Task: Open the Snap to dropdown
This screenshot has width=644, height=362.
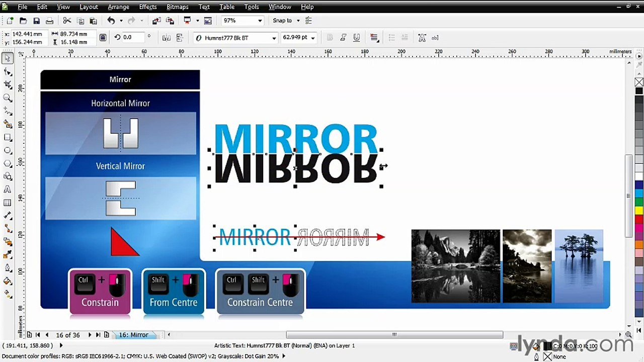Action: [x=298, y=21]
